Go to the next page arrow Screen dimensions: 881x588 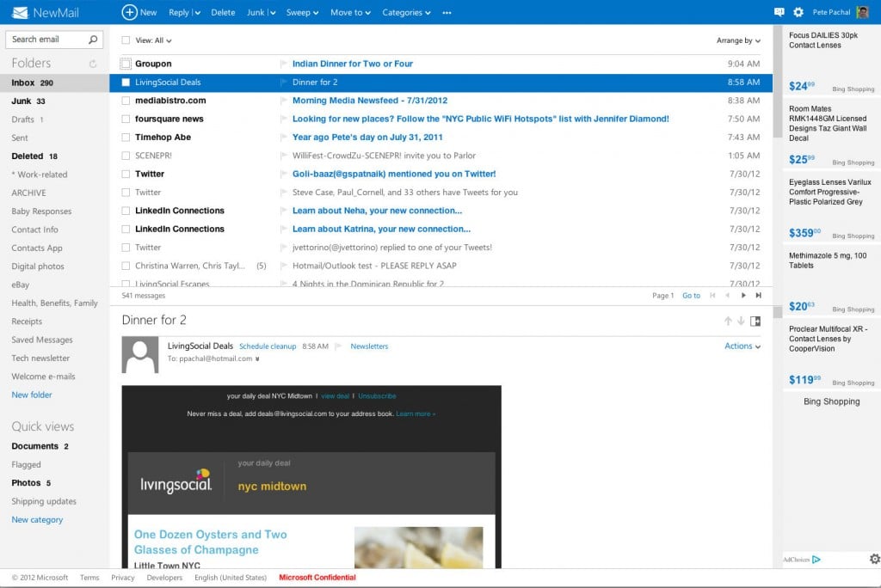743,296
